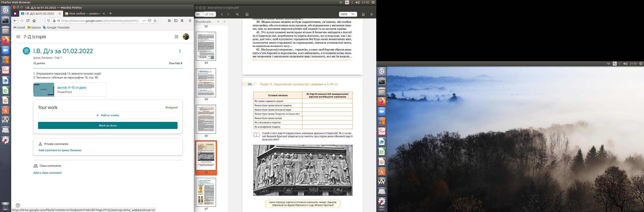The image size is (644, 212).
Task: Toggle Firefox sidebar view icon
Action: click(176, 21)
